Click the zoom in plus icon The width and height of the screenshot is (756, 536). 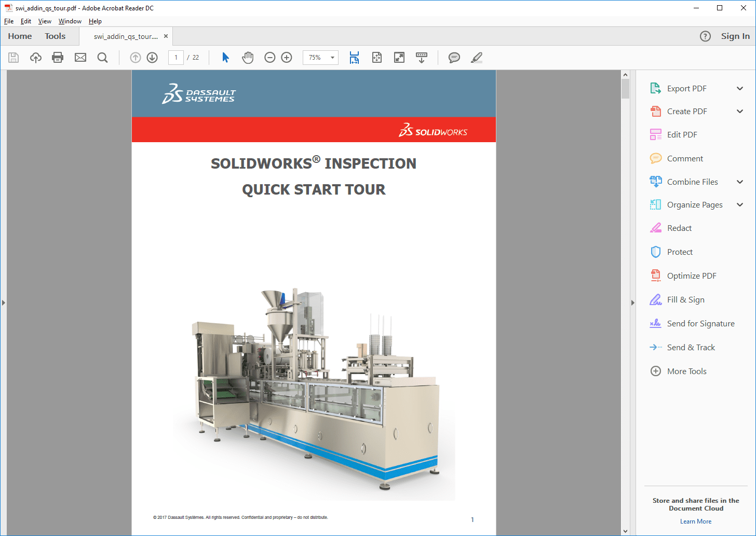click(287, 58)
